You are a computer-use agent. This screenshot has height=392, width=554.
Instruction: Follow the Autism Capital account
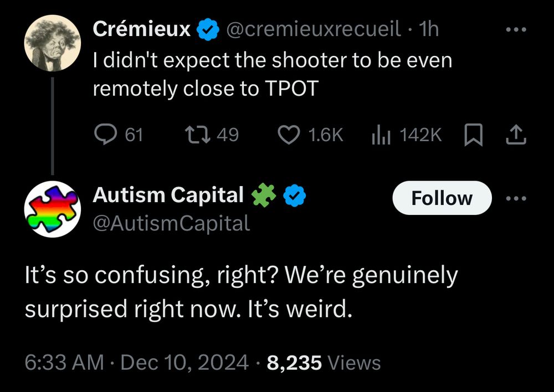(442, 198)
